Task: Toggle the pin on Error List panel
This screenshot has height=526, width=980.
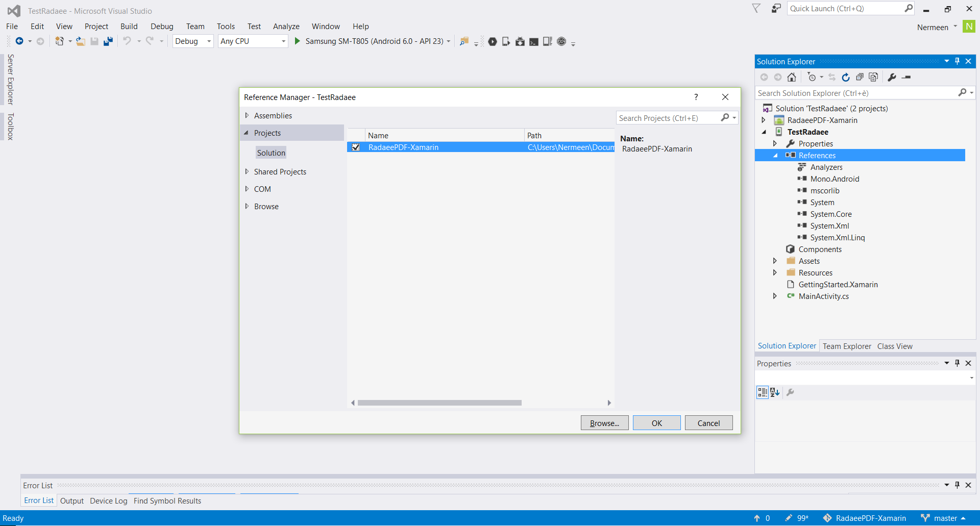Action: pyautogui.click(x=958, y=485)
